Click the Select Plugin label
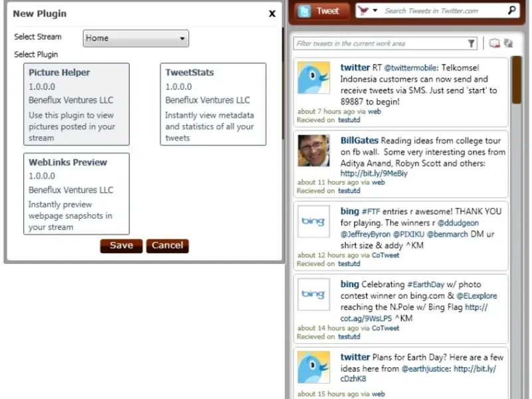532x399 pixels. (x=36, y=55)
